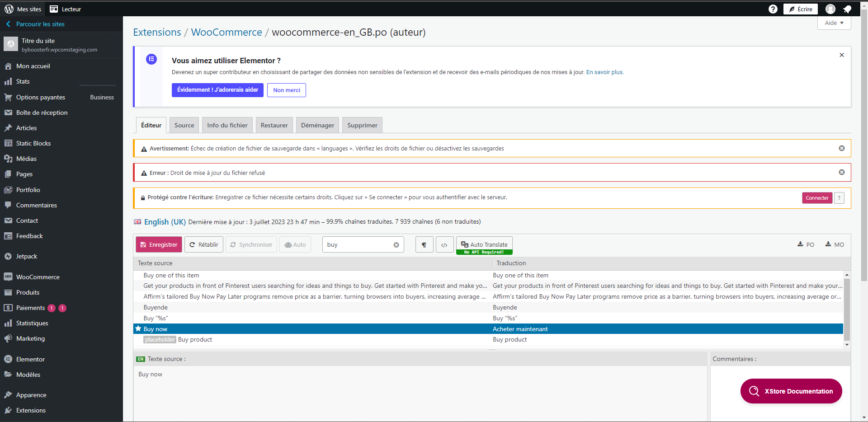Open notifications bell in top bar

[847, 9]
